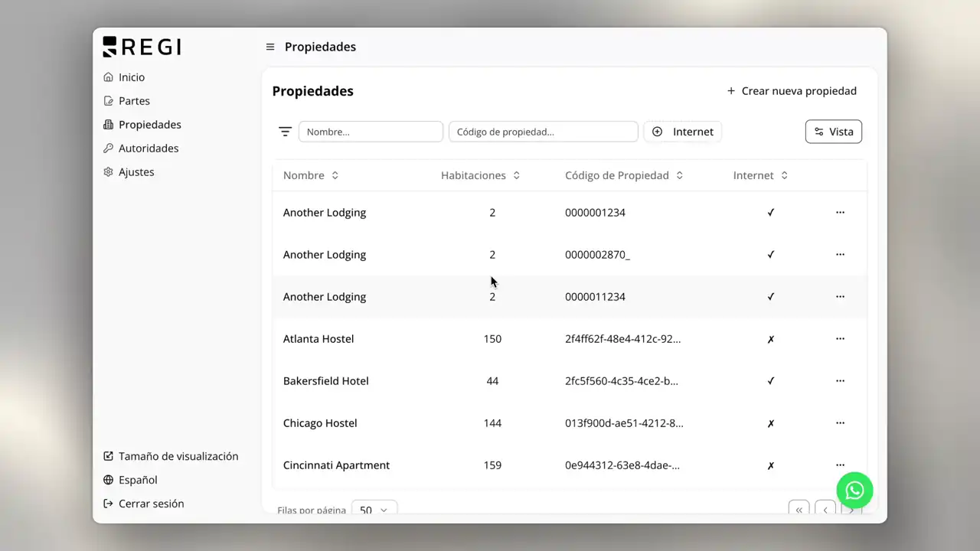Click inside the Nombre search field
Image resolution: width=980 pixels, height=551 pixels.
click(371, 131)
